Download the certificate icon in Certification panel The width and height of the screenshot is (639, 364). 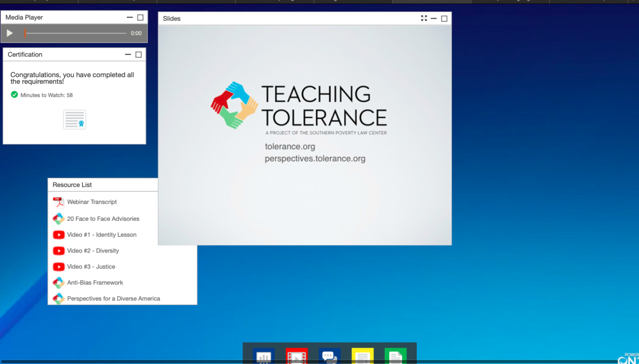coord(75,119)
